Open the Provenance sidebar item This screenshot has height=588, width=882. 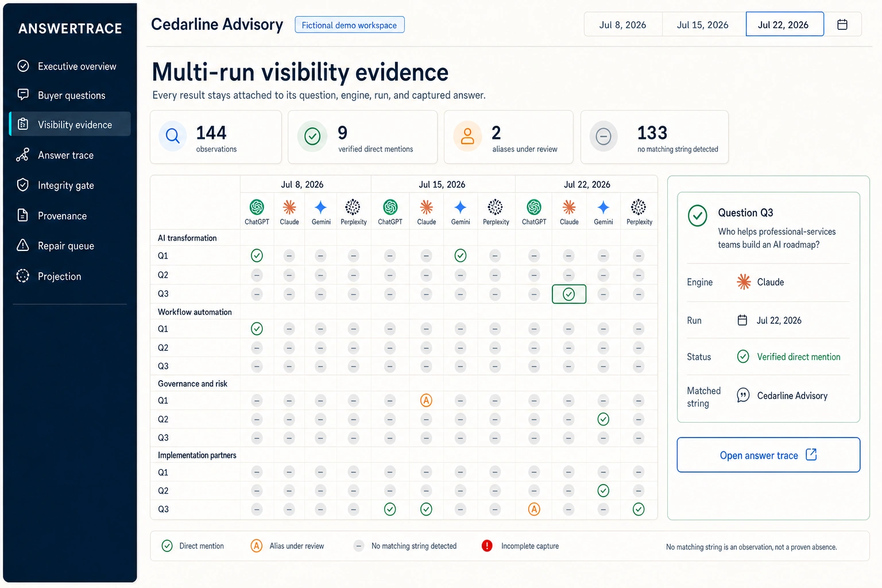click(x=69, y=216)
